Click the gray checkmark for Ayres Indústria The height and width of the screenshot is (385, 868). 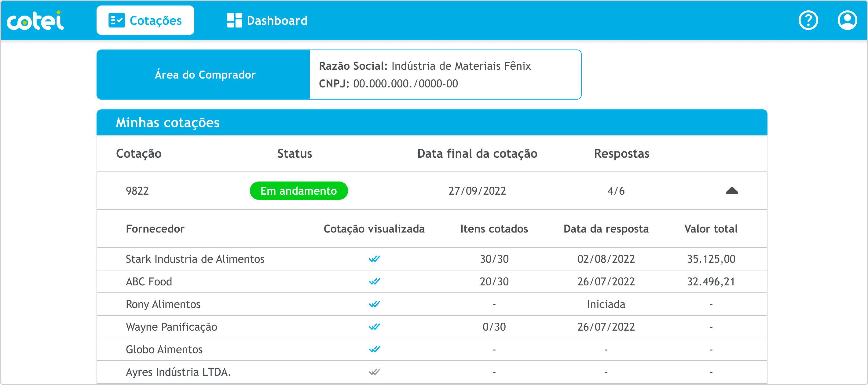[374, 372]
